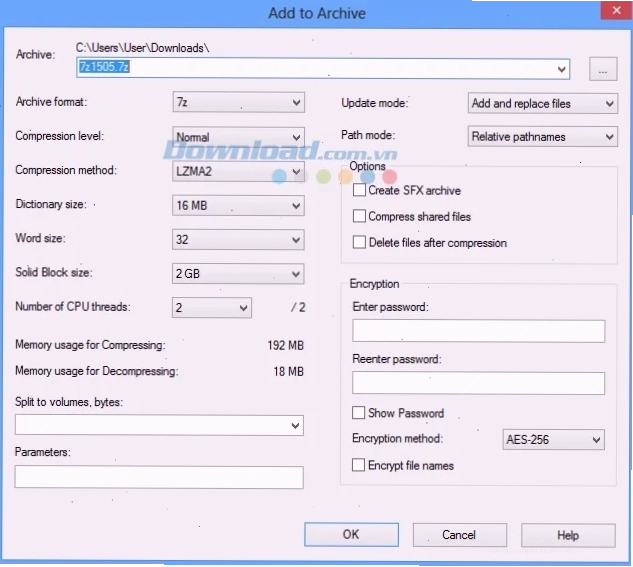Open the Compression method LZMA2 dropdown
Screen dimensions: 633x567
point(238,171)
